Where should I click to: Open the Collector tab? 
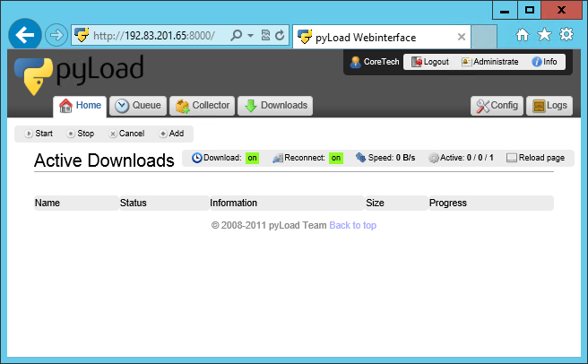[x=203, y=106]
